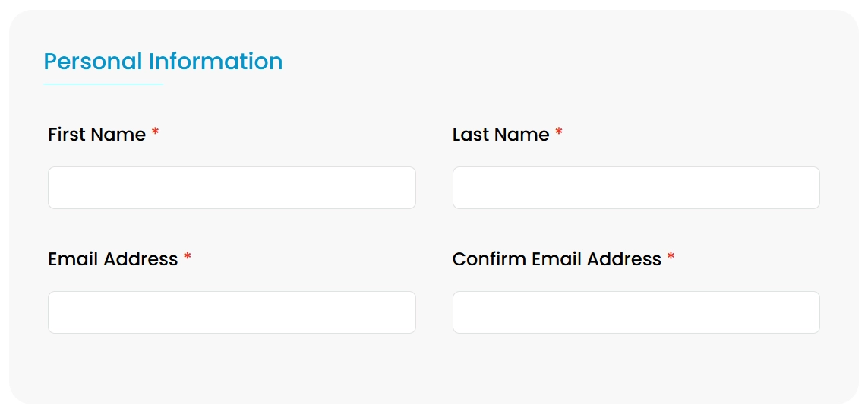Click the word "Last" in the label
The width and height of the screenshot is (868, 412).
[469, 135]
